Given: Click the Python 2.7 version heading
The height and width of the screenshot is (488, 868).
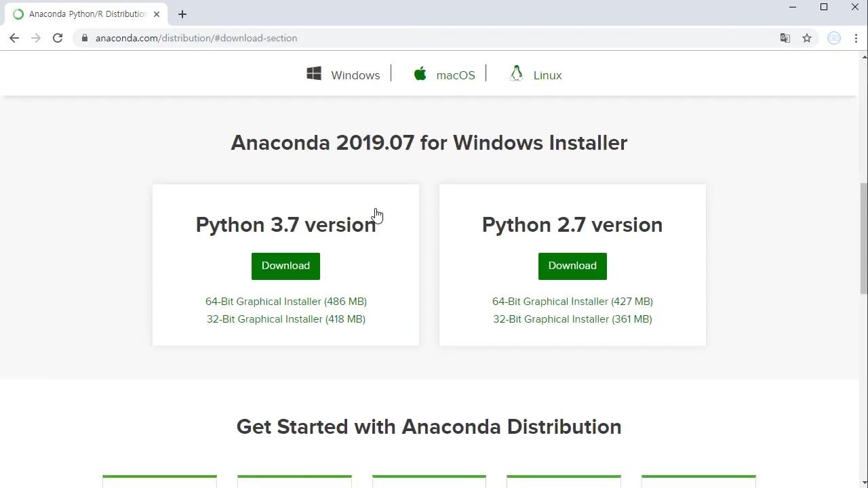Looking at the screenshot, I should pyautogui.click(x=572, y=225).
